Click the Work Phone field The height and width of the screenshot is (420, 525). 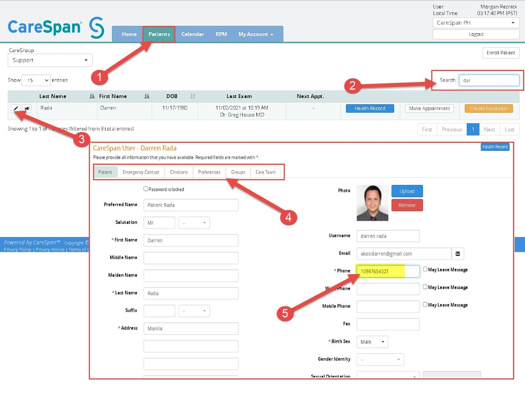point(388,289)
